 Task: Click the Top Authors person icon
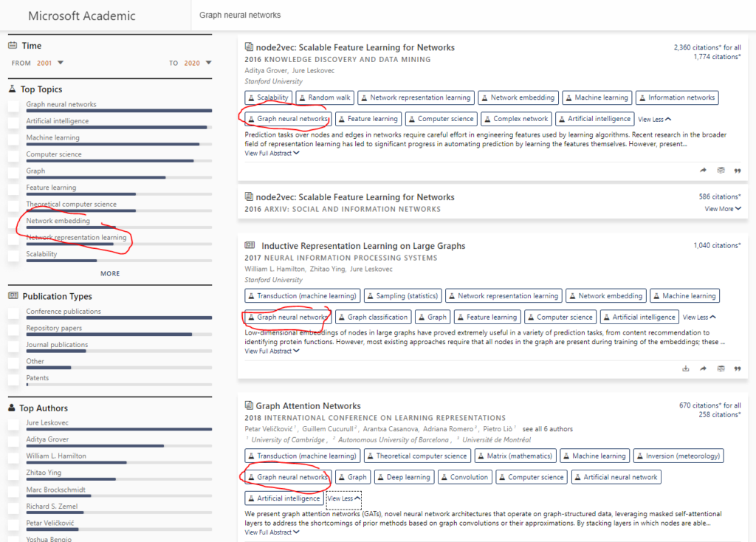pos(13,408)
